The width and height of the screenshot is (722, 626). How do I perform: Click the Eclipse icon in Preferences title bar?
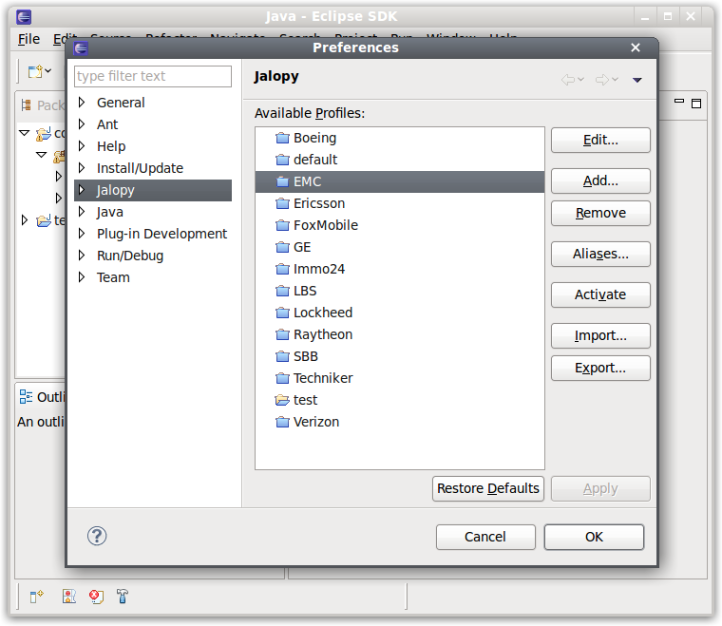(x=81, y=48)
